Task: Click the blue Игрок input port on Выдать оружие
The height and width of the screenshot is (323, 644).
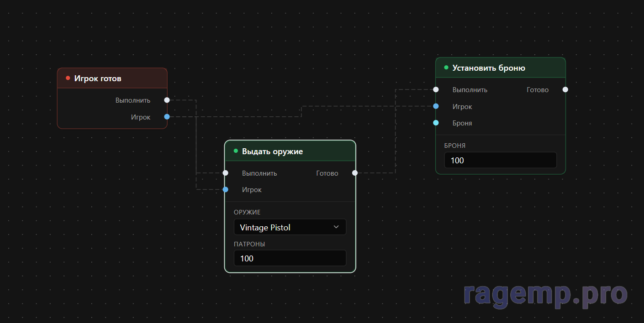Action: click(225, 189)
